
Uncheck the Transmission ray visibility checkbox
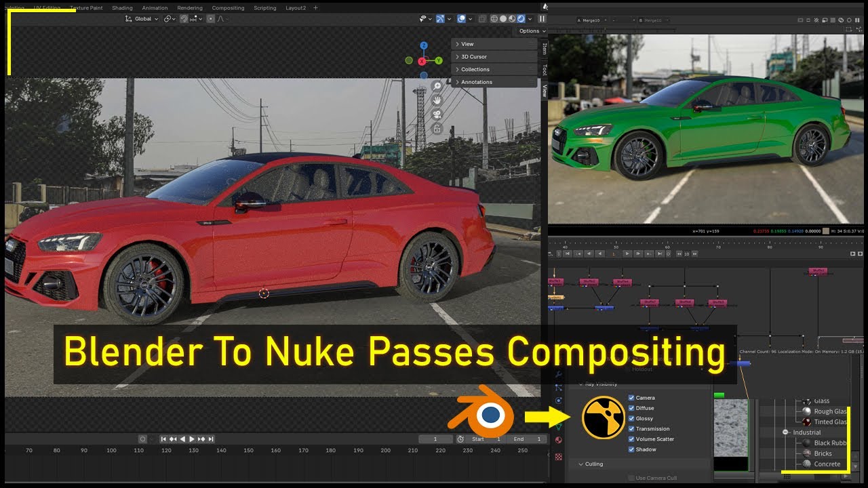tap(631, 429)
